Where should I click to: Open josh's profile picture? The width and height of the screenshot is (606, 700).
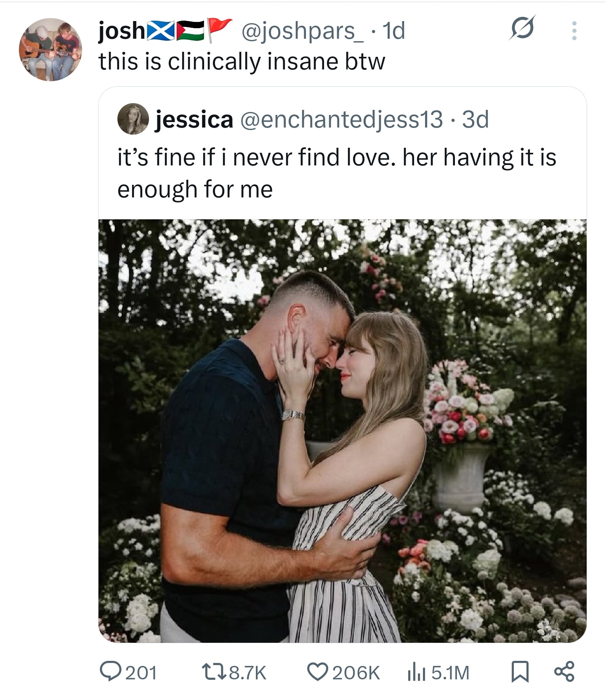point(50,50)
